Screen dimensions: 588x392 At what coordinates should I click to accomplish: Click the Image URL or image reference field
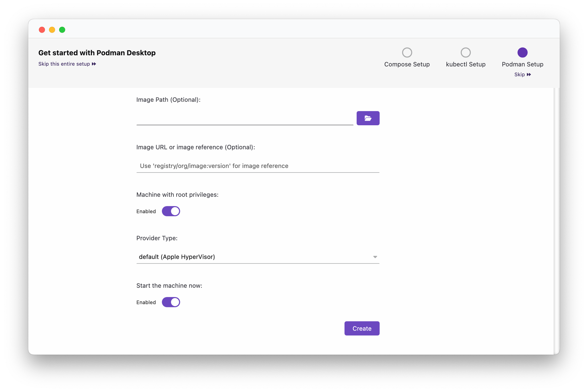coord(258,166)
